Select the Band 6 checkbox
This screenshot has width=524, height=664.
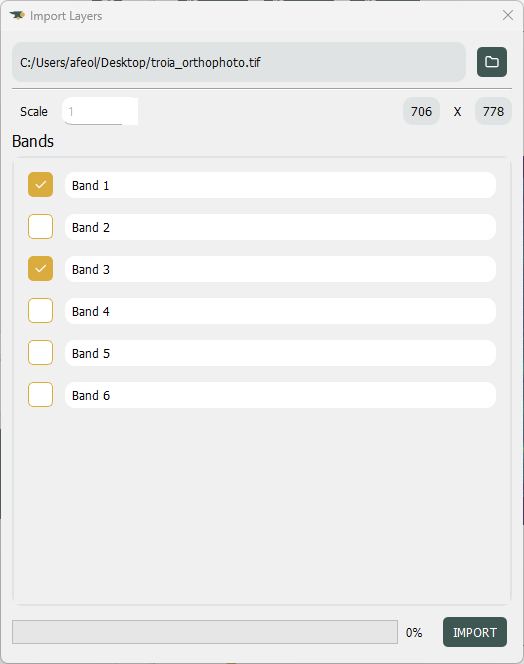click(x=41, y=394)
